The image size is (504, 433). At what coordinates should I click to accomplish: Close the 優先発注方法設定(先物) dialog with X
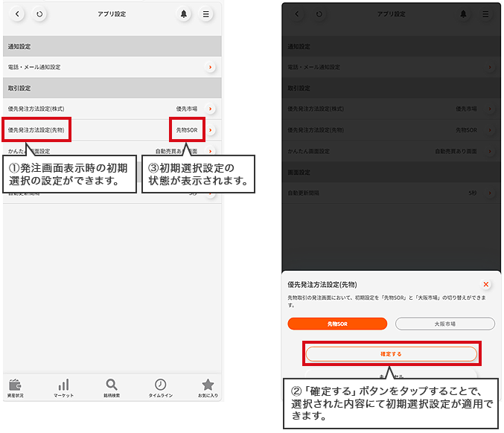point(485,284)
